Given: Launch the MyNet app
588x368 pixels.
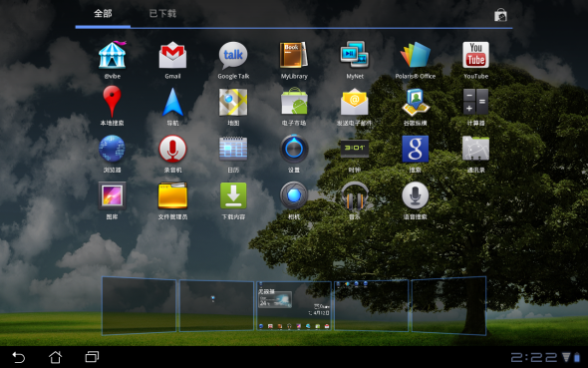Looking at the screenshot, I should (355, 55).
